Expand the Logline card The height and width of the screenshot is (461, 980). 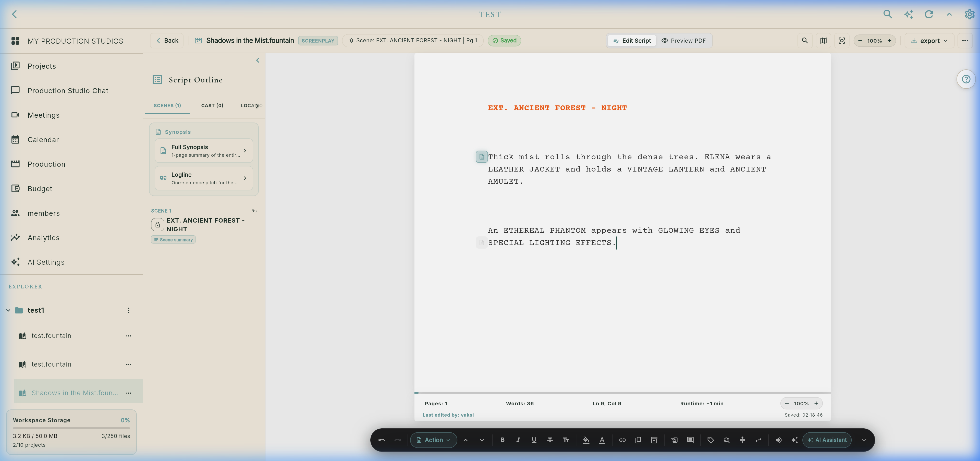tap(204, 178)
